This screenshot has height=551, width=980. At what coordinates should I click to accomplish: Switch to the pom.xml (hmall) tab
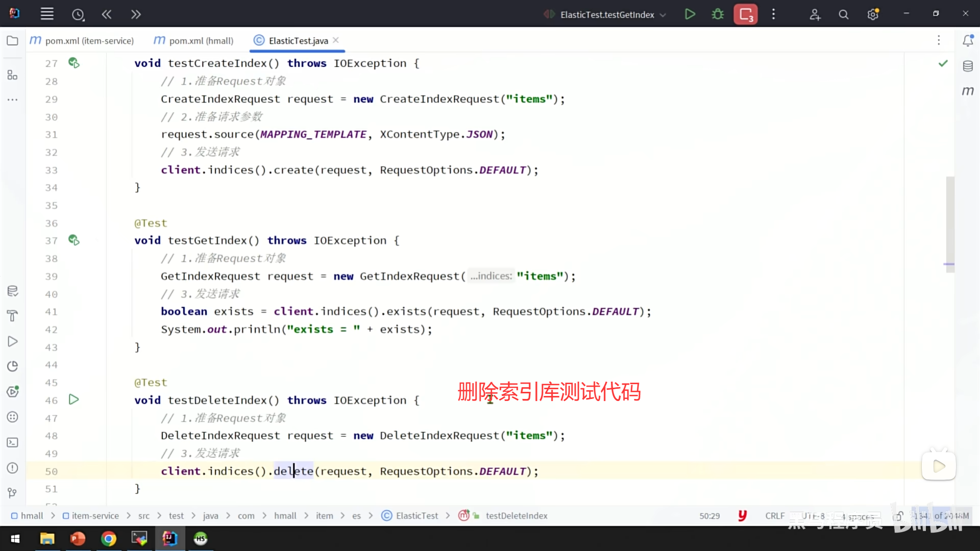click(x=194, y=41)
